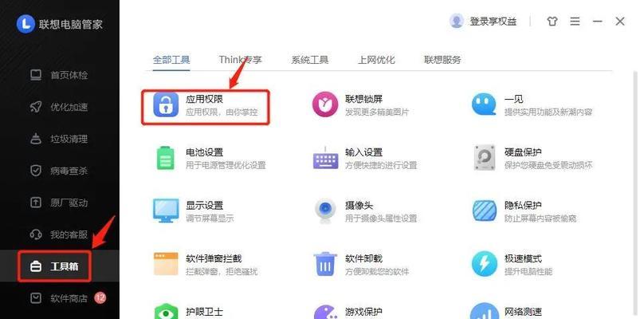Click the 发现更多精美图片 description text
Image resolution: width=644 pixels, height=319 pixels.
pyautogui.click(x=377, y=112)
